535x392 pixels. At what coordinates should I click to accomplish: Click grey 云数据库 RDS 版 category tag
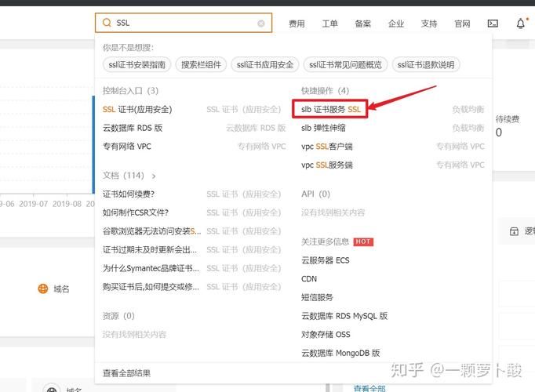coord(256,128)
